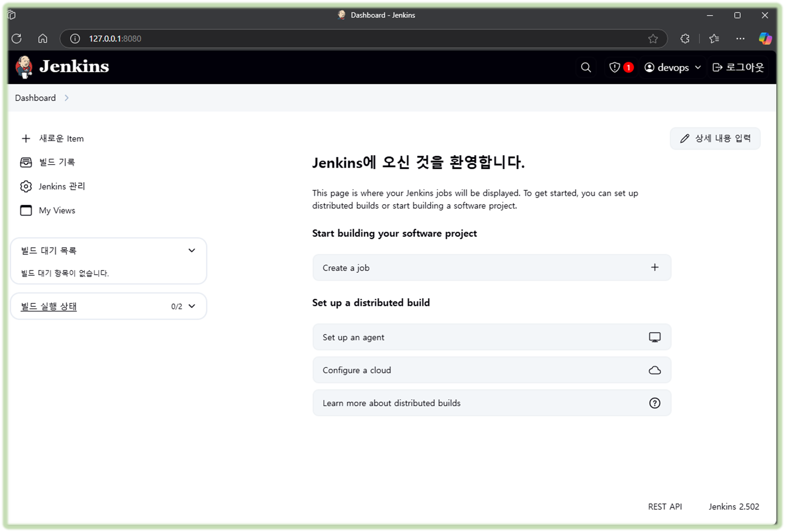
Task: Collapse the 빌드 대기 목록 panel chevron
Action: 192,250
